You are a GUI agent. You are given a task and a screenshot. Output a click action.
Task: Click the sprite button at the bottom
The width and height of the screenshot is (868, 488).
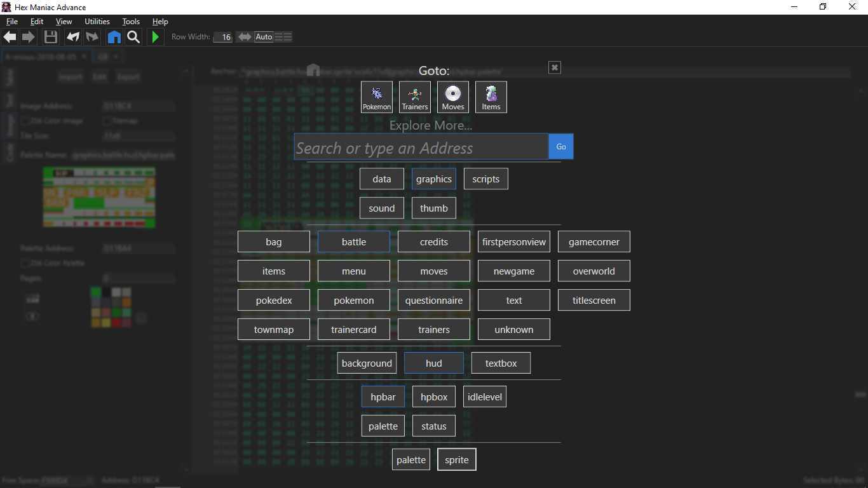pos(457,460)
